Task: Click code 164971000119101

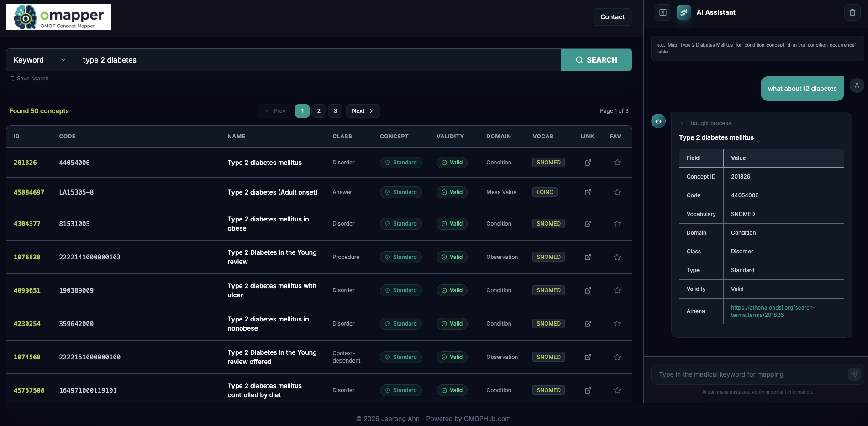Action: 88,390
